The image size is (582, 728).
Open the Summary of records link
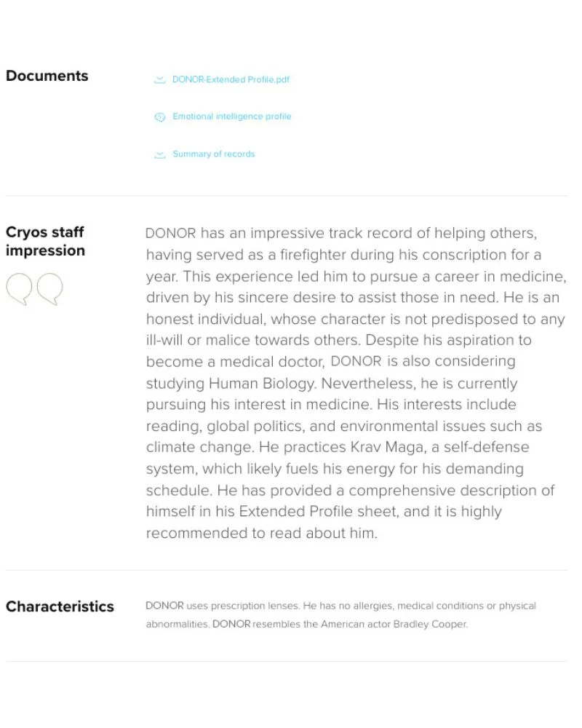(213, 154)
